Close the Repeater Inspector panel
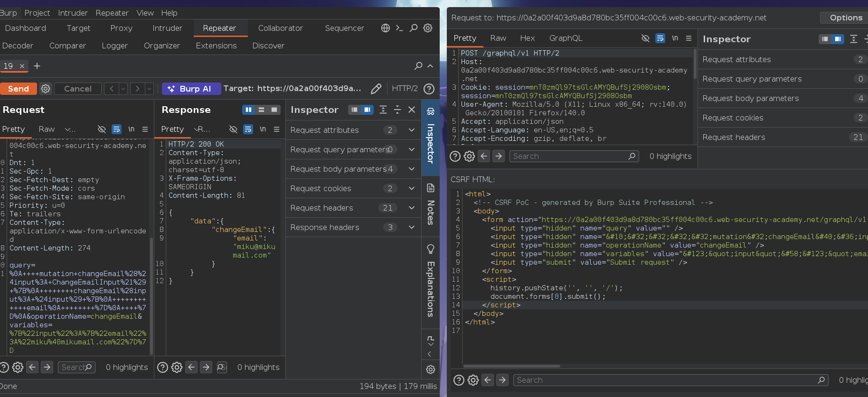Screen dimensions: 868x397 [x=412, y=110]
